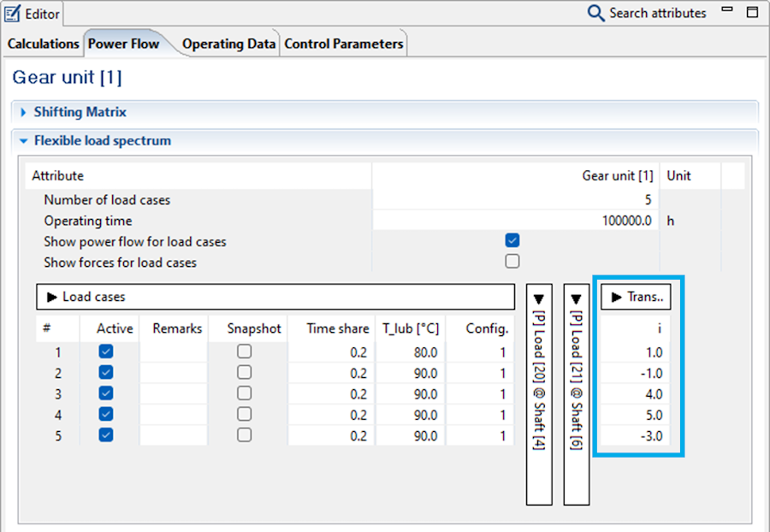
Task: Enable Snapshot for load case 3
Action: click(245, 393)
